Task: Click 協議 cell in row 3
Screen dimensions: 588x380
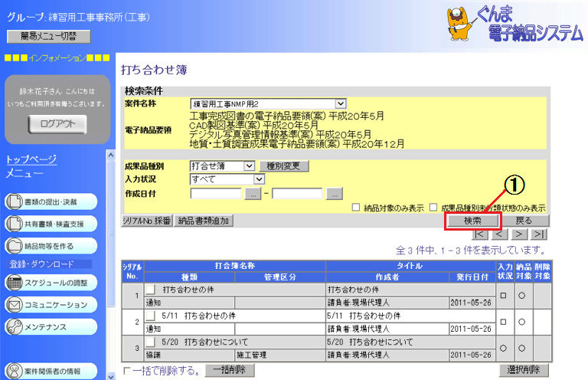Action: 189,355
